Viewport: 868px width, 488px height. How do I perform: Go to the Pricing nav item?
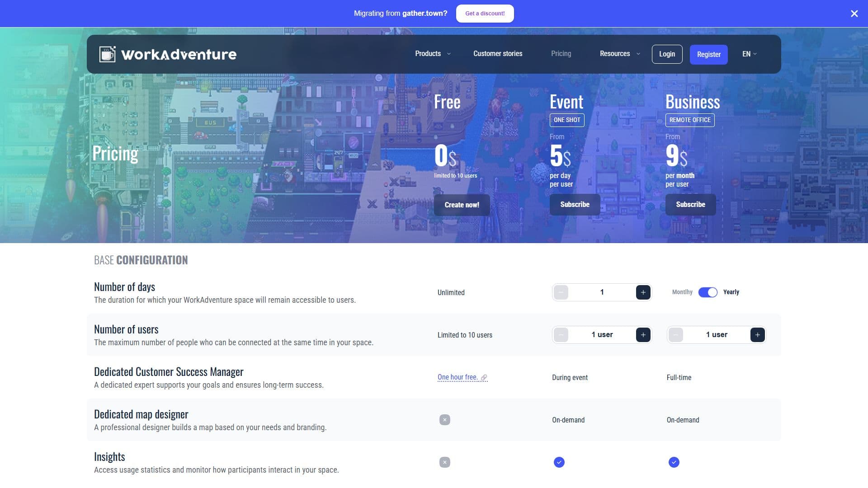pos(561,54)
